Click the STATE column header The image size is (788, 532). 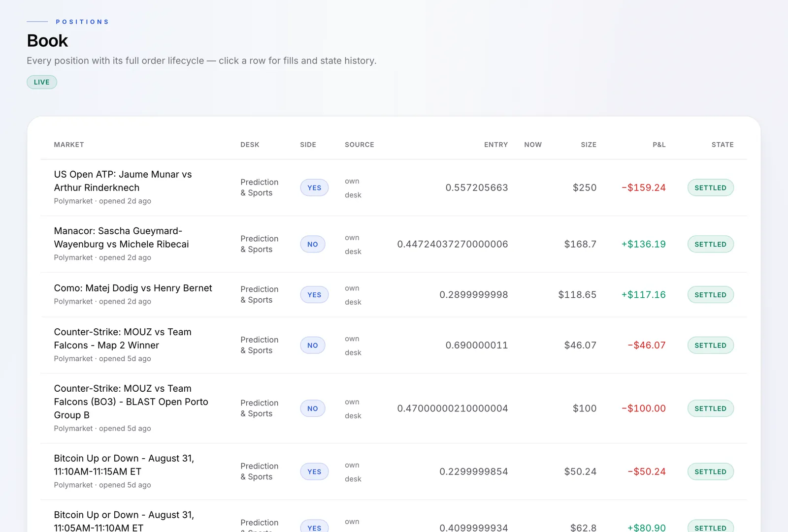coord(722,145)
